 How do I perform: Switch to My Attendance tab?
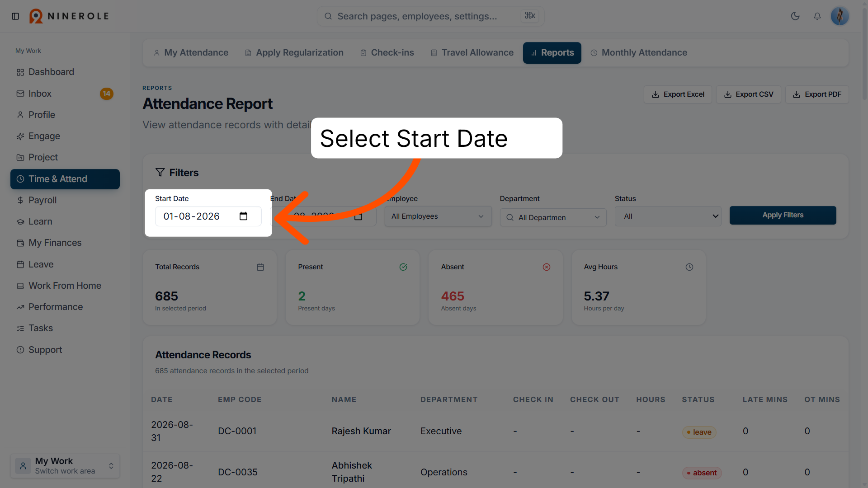pyautogui.click(x=191, y=53)
